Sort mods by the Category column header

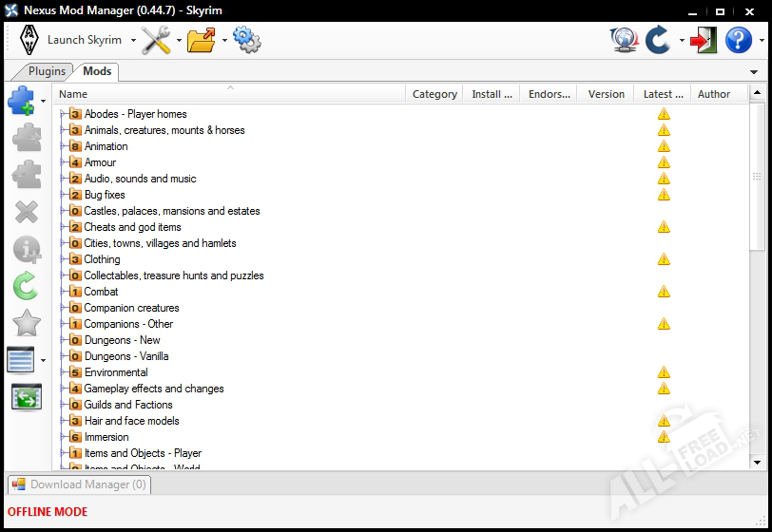434,94
